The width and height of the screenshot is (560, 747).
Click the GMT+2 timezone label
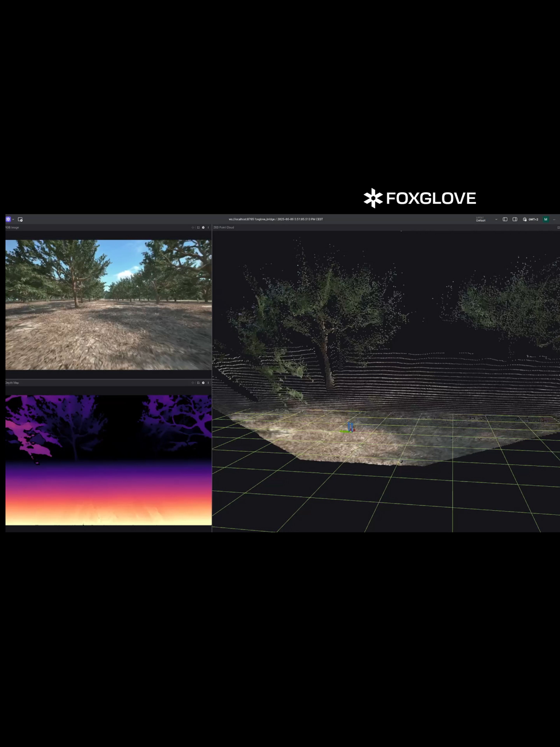533,219
